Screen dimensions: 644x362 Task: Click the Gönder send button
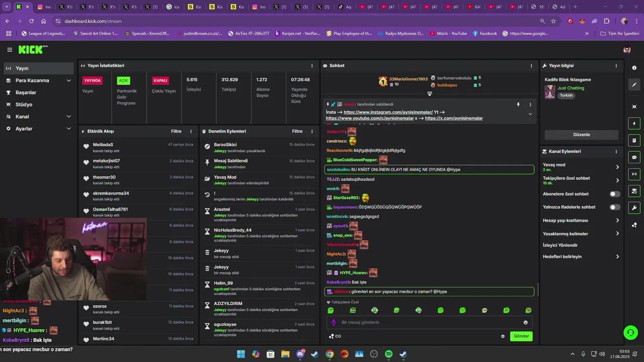[x=521, y=336]
